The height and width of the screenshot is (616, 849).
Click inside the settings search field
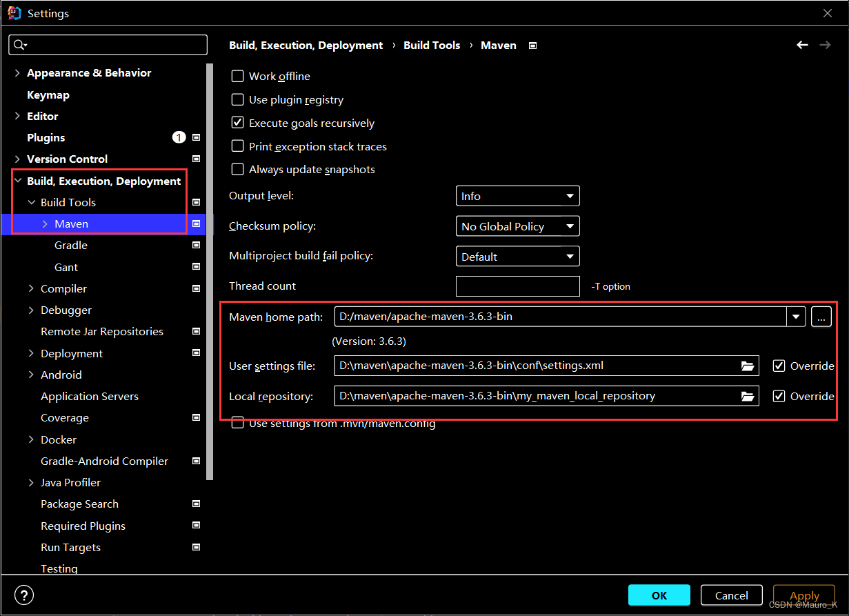click(108, 45)
